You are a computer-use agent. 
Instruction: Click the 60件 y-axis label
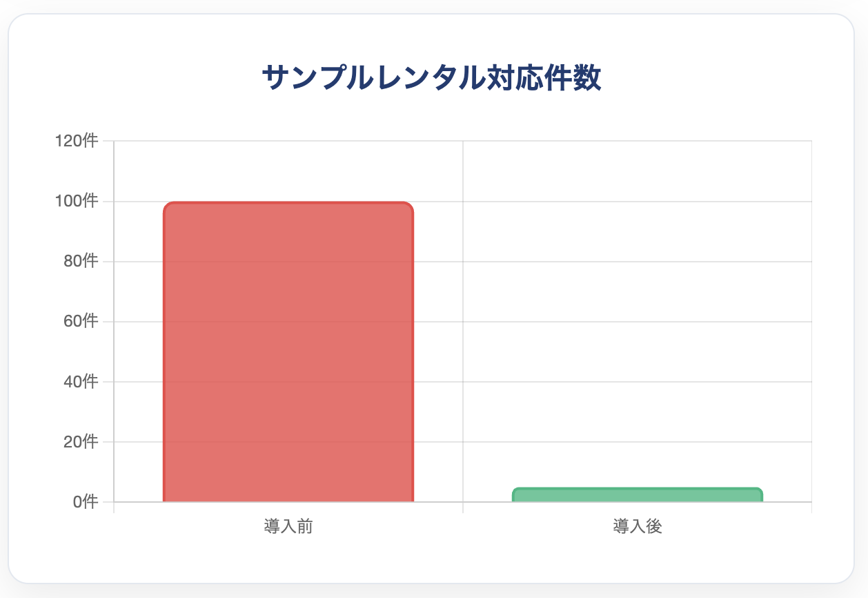tap(80, 321)
